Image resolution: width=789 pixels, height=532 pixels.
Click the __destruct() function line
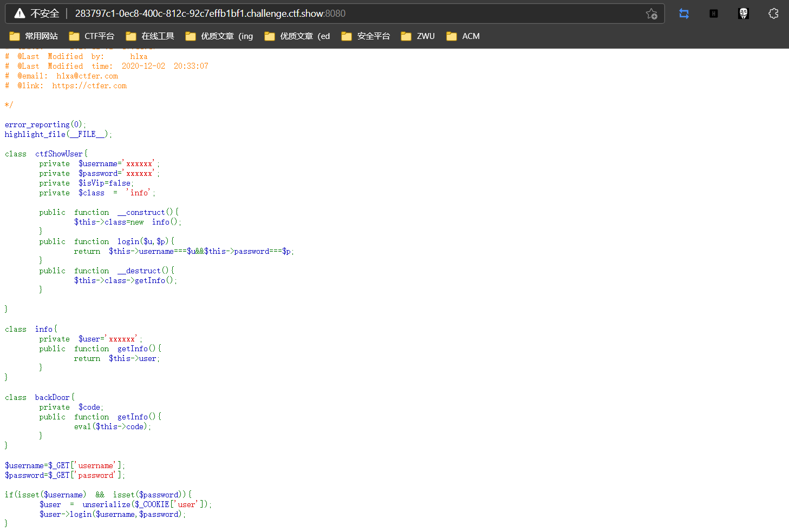[107, 271]
